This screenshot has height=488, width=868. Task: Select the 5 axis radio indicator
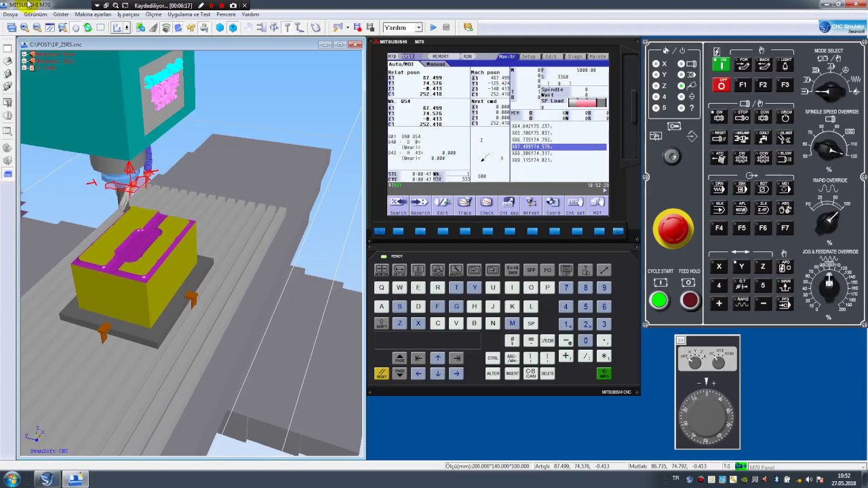(656, 108)
